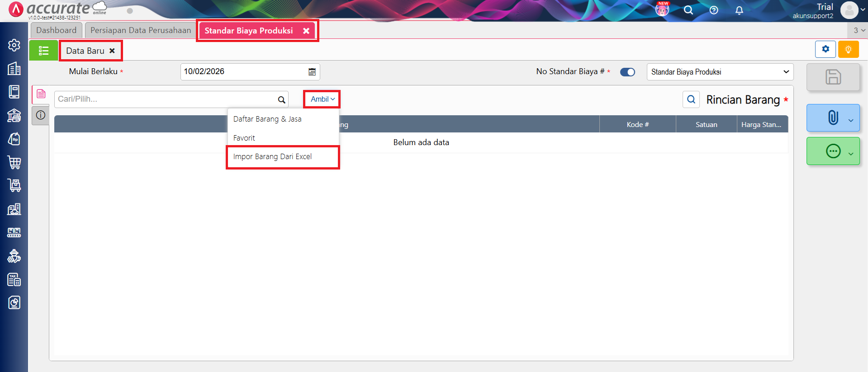
Task: Click the Cari/Pilih search field
Action: pos(165,99)
